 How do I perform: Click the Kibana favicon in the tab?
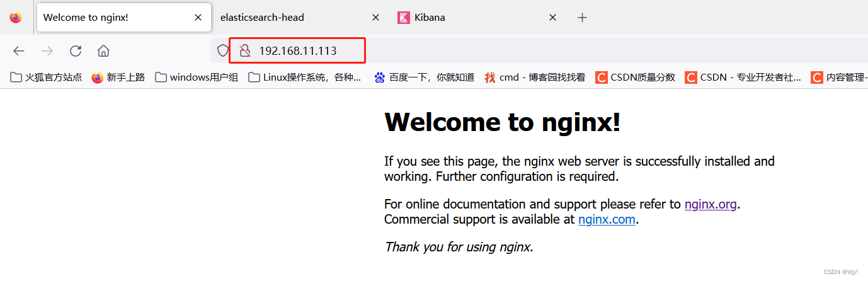coord(404,18)
